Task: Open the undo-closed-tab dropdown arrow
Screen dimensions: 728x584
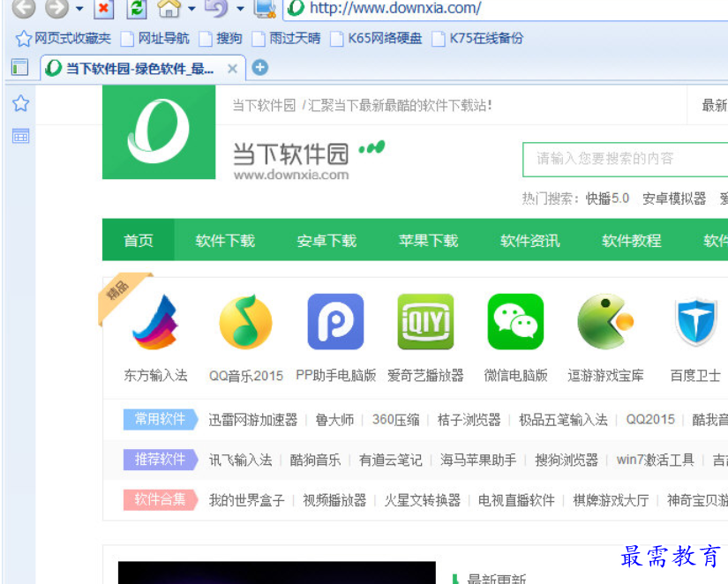Action: (x=240, y=8)
